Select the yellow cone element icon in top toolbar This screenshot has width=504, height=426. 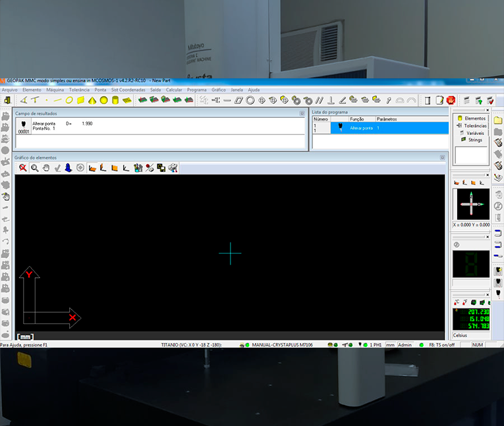92,100
